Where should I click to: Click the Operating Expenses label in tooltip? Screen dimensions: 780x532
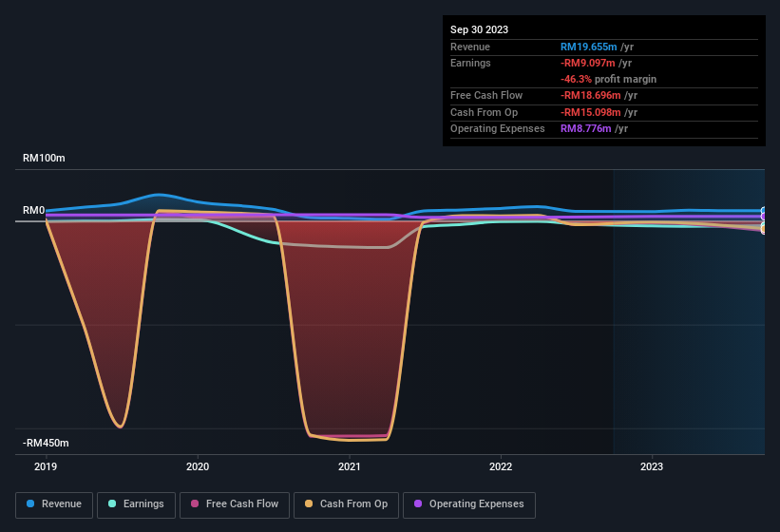tap(498, 129)
